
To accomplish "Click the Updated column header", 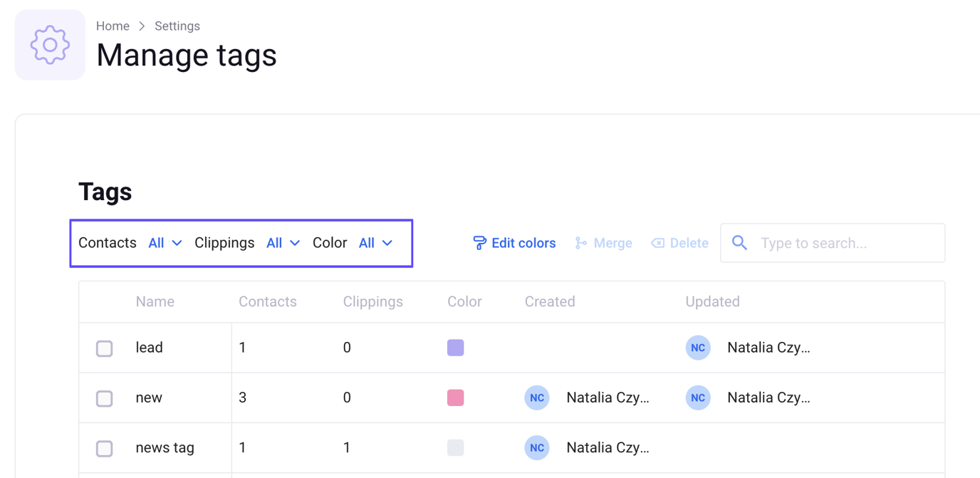I will pyautogui.click(x=713, y=301).
